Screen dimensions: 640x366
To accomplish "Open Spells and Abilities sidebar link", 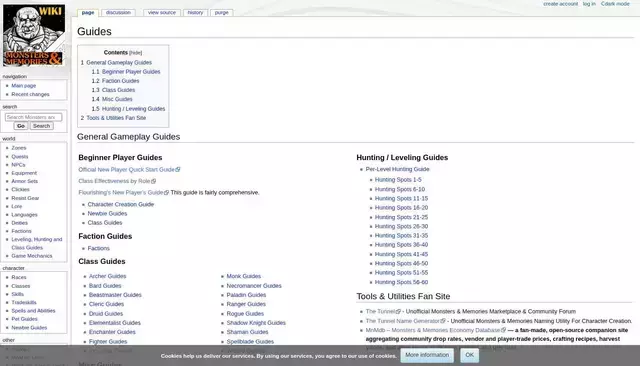I will coord(33,311).
